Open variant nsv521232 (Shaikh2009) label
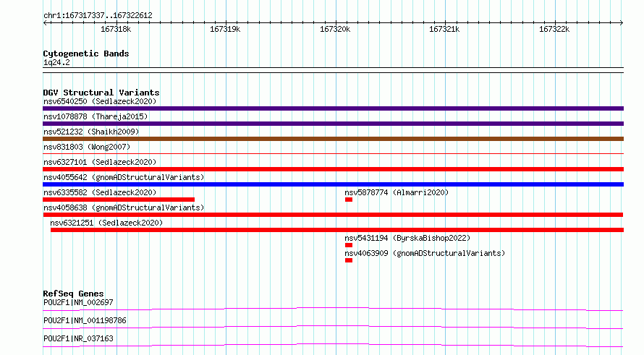Screen dimensions: 644x355 [x=91, y=132]
